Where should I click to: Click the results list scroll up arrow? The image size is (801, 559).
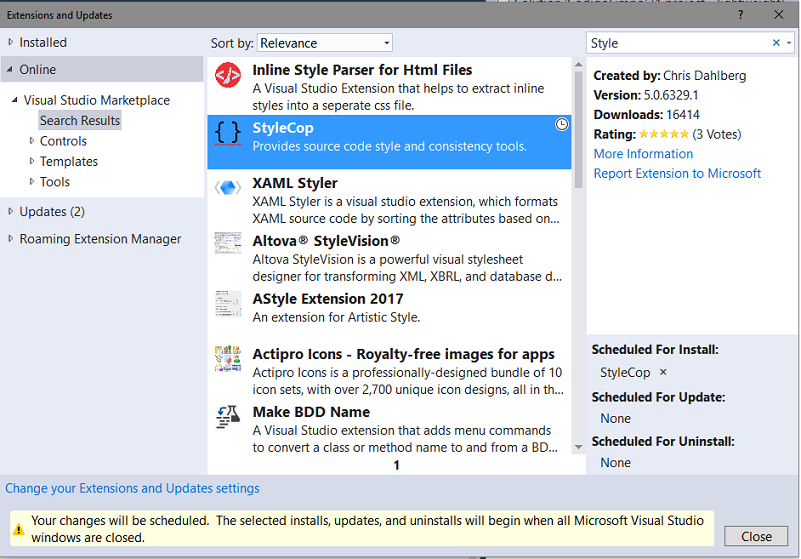click(x=578, y=64)
